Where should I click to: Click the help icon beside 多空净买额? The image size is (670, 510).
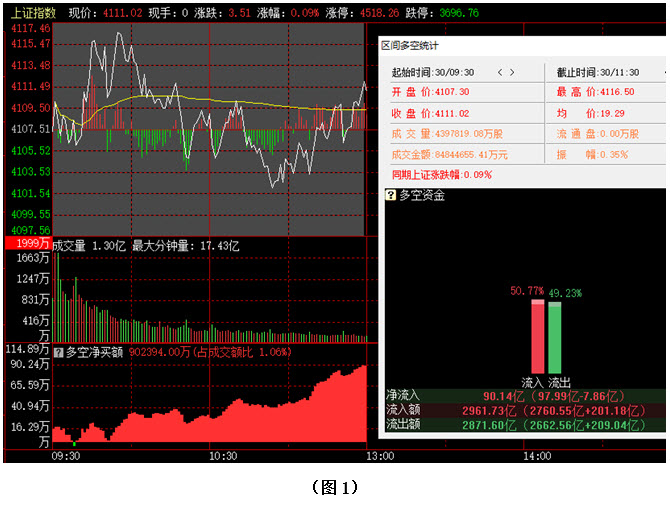pos(59,352)
